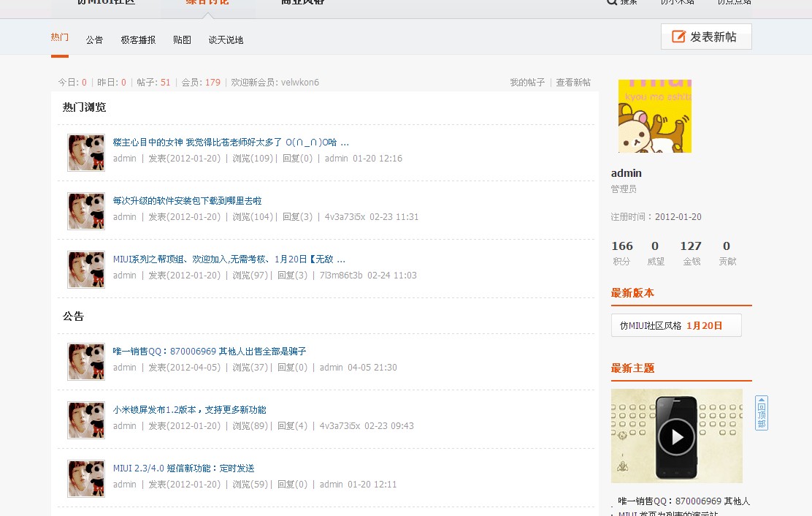
Task: Click the 仿MIUI社区风格 1月20日 version box
Action: tap(676, 325)
